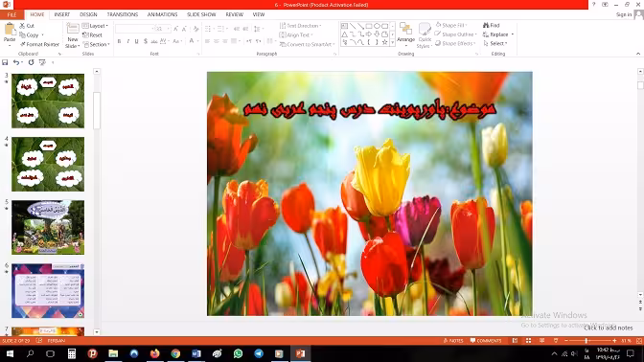The image size is (644, 362).
Task: Open the Text Direction dropdown
Action: [x=300, y=26]
